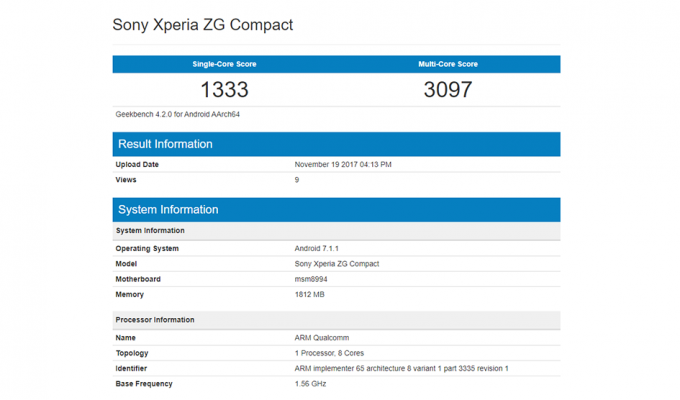680x400 pixels.
Task: Click the Sony Xperia ZG Compact page title
Action: (203, 25)
